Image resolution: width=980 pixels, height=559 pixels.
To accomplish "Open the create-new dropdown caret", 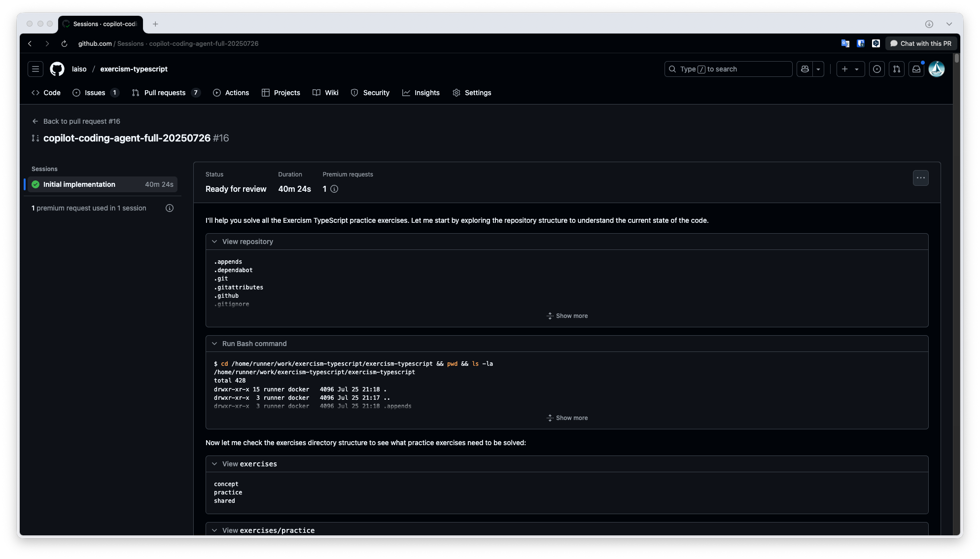I will 857,69.
